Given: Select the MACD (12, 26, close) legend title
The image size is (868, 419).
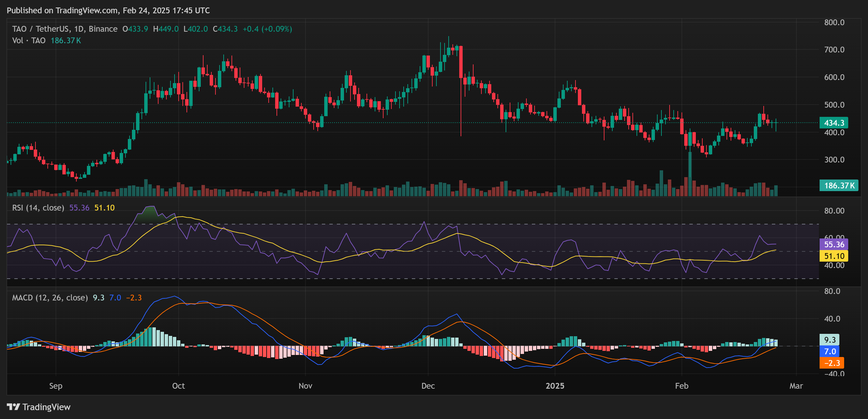Looking at the screenshot, I should (x=50, y=298).
